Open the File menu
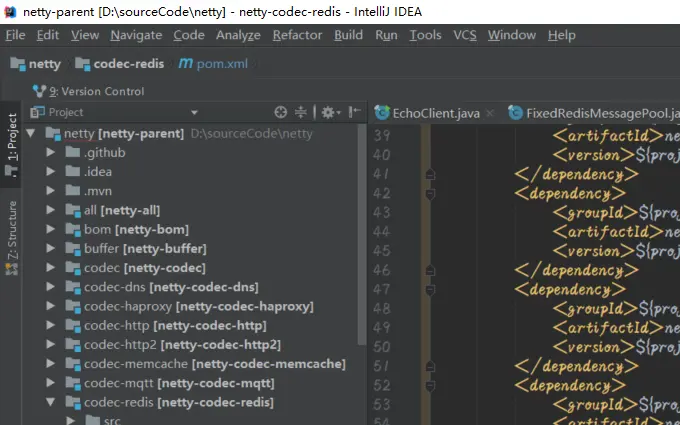Screen dimensions: 680x425 (x=15, y=35)
